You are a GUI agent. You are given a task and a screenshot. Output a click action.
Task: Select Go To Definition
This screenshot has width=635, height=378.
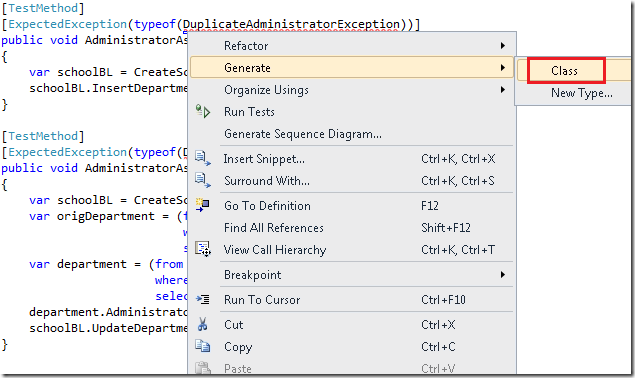352,205
